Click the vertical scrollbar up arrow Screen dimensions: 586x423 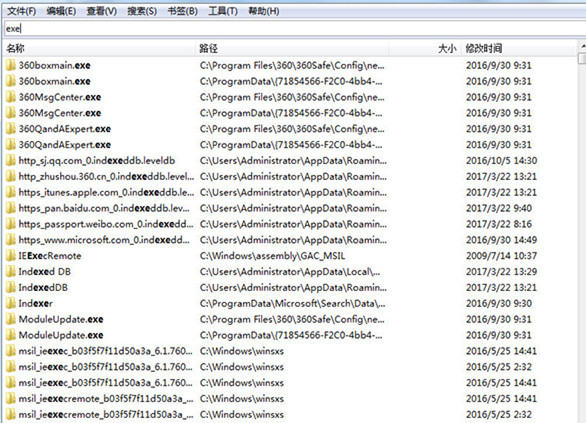click(x=582, y=46)
